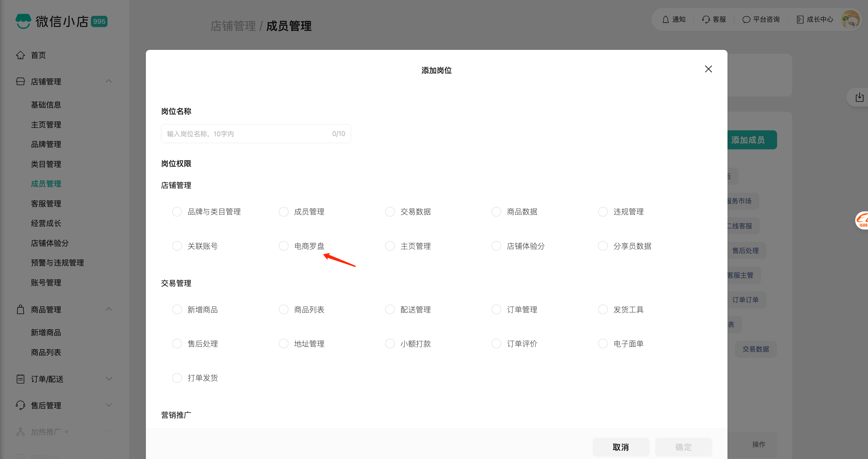Expand the 订单/配送 sidebar menu
This screenshot has width=868, height=459.
(108, 379)
